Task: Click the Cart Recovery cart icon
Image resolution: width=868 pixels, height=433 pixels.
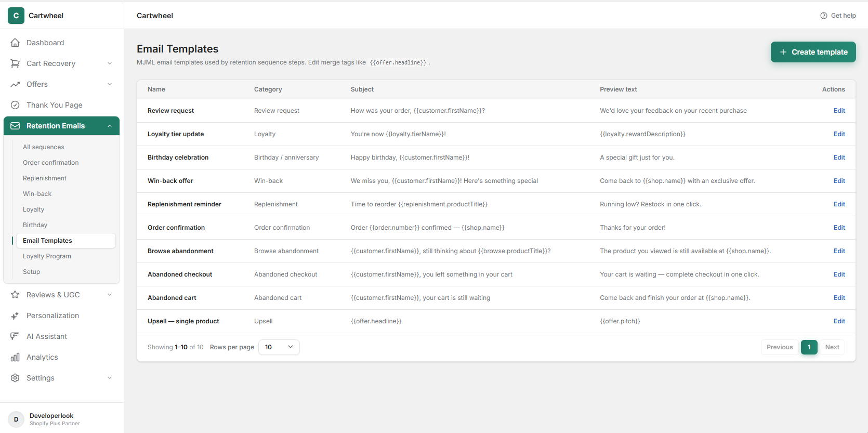Action: pos(15,63)
